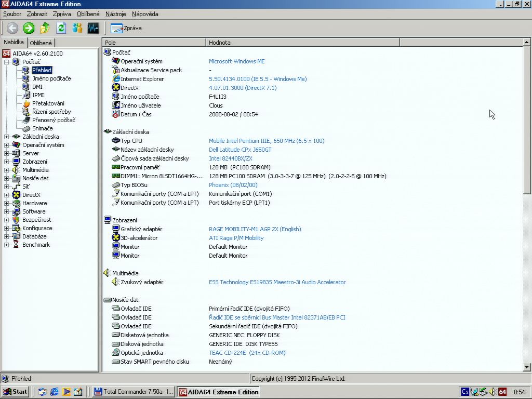Screen dimensions: 532x399
Task: Switch to the Oblíbené tab in the sidebar
Action: click(41, 43)
